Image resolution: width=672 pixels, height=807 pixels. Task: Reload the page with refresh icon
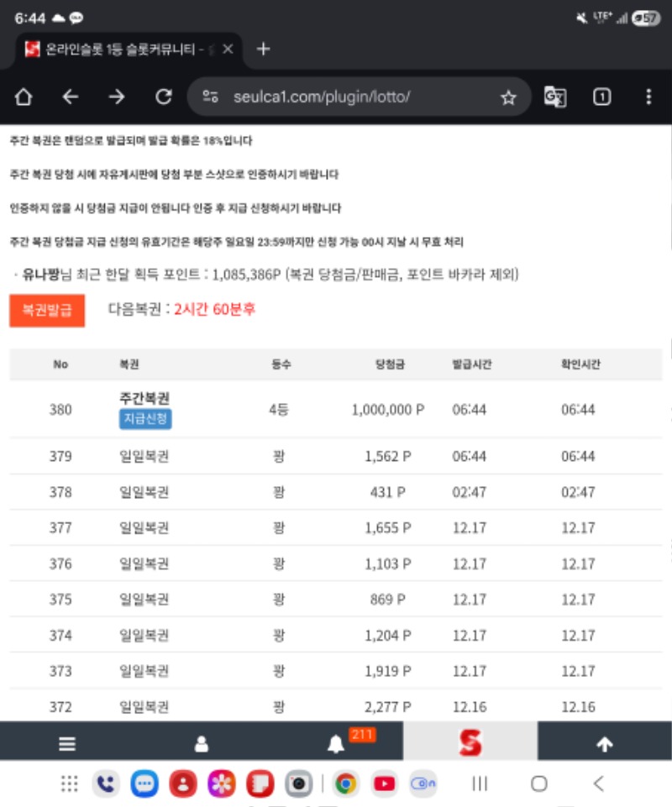pyautogui.click(x=164, y=97)
